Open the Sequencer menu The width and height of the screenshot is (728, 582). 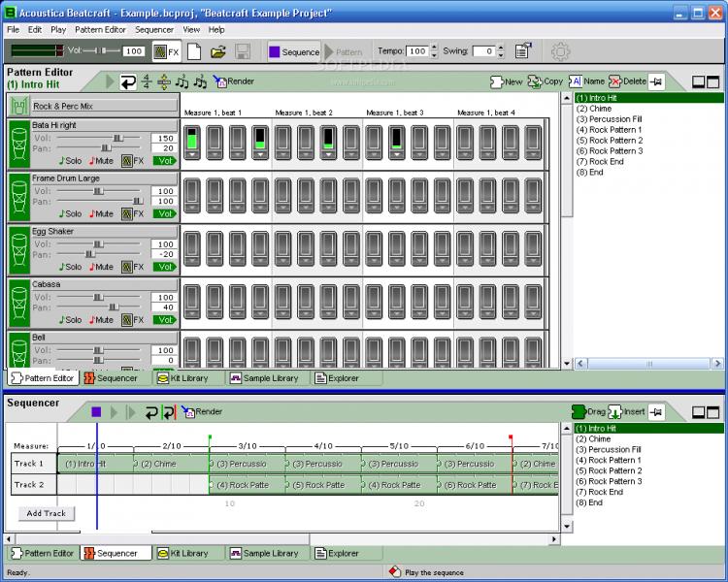click(x=154, y=30)
